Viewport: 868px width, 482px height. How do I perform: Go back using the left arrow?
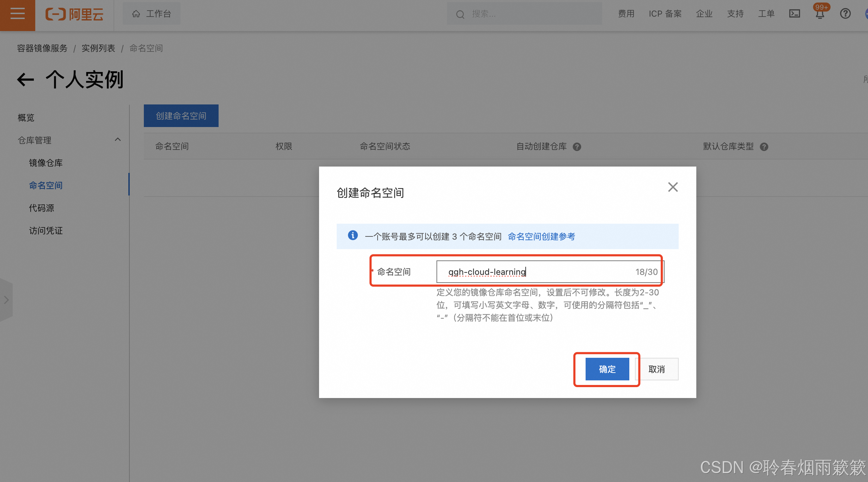tap(26, 79)
